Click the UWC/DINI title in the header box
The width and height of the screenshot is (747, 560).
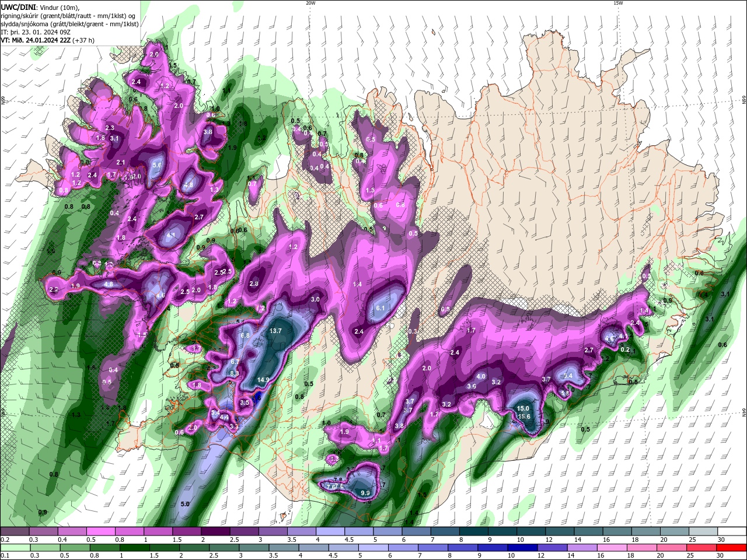pos(18,7)
